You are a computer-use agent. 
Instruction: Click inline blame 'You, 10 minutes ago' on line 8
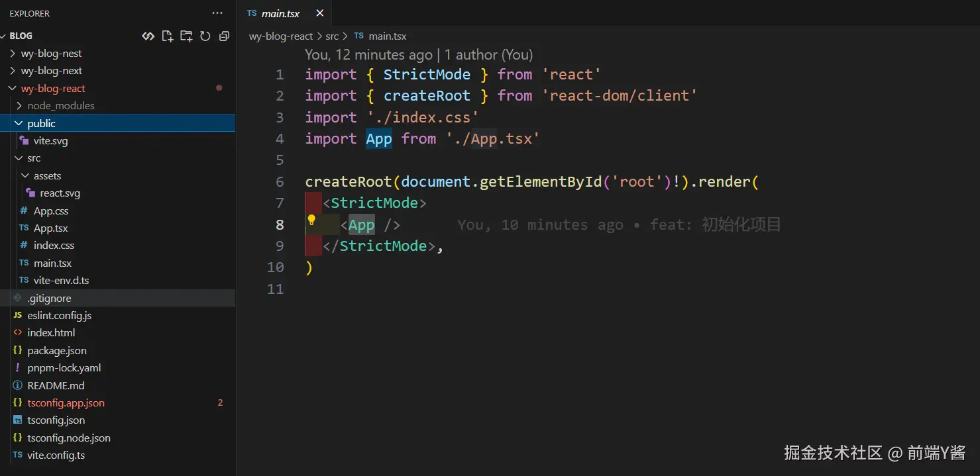[x=540, y=225]
